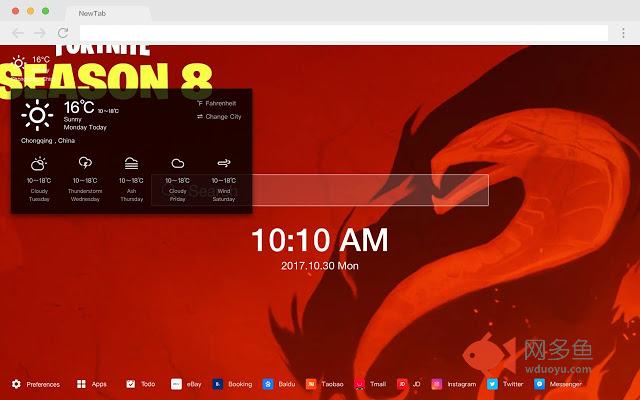Screen dimensions: 640x400
Task: Click the Apps label
Action: (99, 384)
